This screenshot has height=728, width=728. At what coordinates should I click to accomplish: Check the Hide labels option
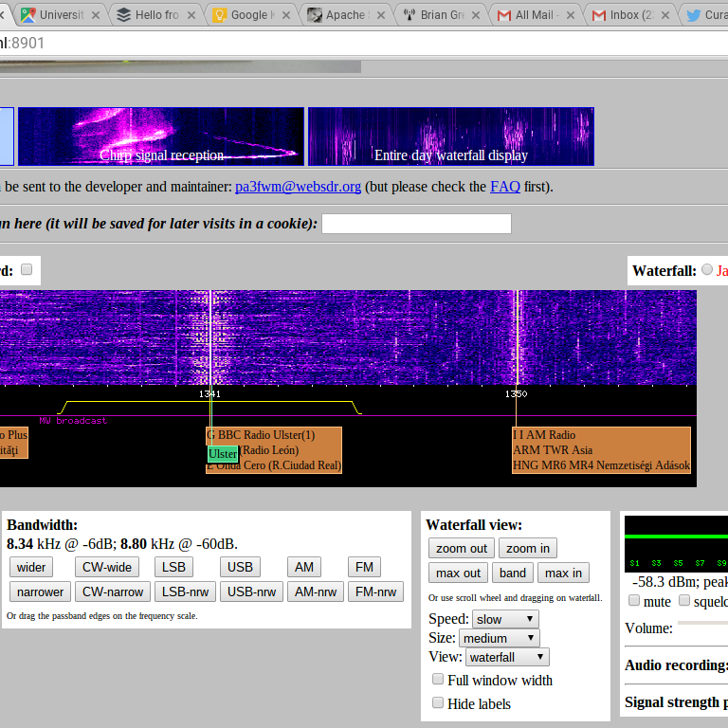pyautogui.click(x=438, y=703)
